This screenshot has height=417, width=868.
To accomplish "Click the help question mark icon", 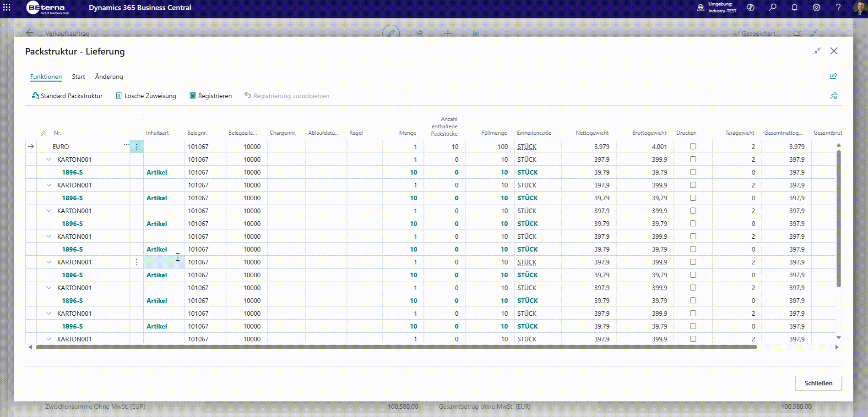I will (838, 7).
